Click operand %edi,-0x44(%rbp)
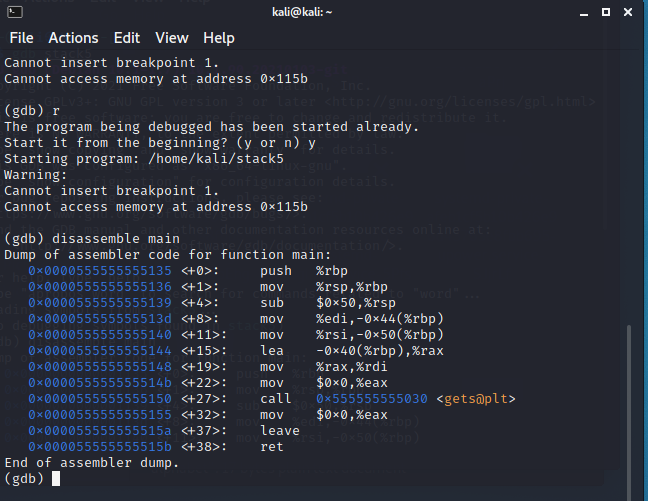648x501 pixels. point(380,319)
